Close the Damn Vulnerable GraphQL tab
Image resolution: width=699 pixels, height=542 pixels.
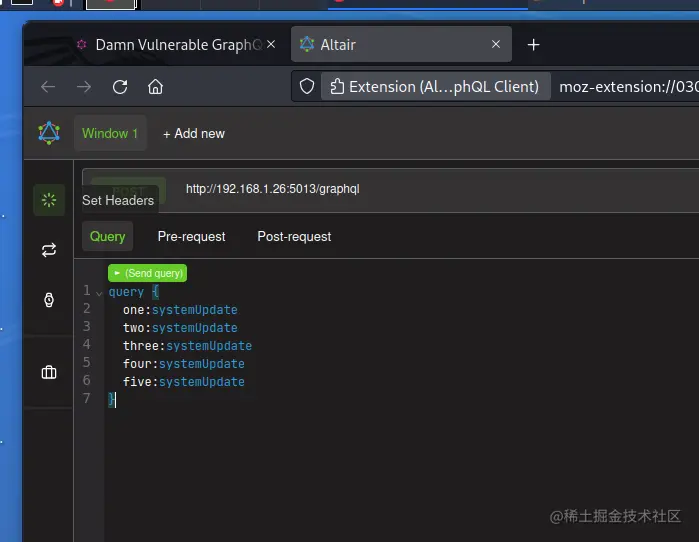coord(271,44)
